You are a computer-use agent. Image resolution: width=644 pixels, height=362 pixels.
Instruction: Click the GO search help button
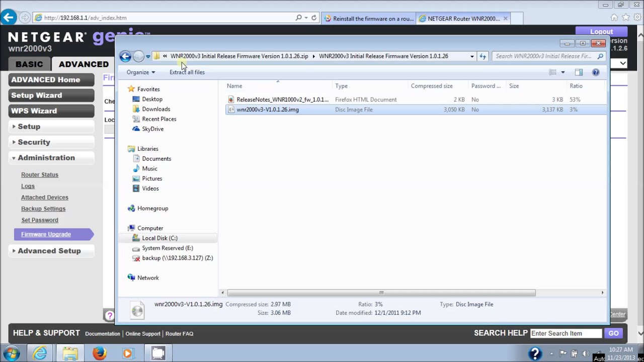tap(613, 333)
